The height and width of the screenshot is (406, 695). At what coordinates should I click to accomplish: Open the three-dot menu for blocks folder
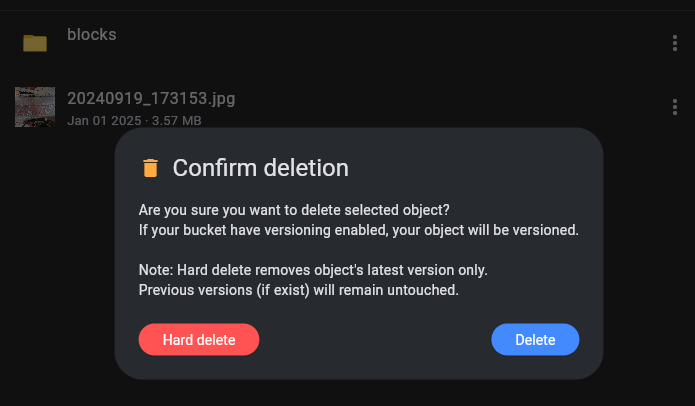[x=675, y=43]
